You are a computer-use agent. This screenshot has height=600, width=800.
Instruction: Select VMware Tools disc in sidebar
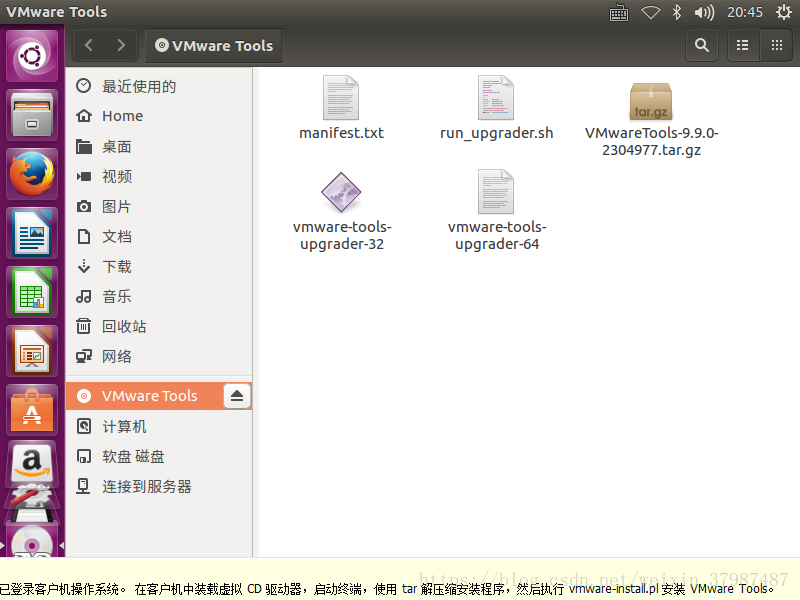[x=144, y=396]
